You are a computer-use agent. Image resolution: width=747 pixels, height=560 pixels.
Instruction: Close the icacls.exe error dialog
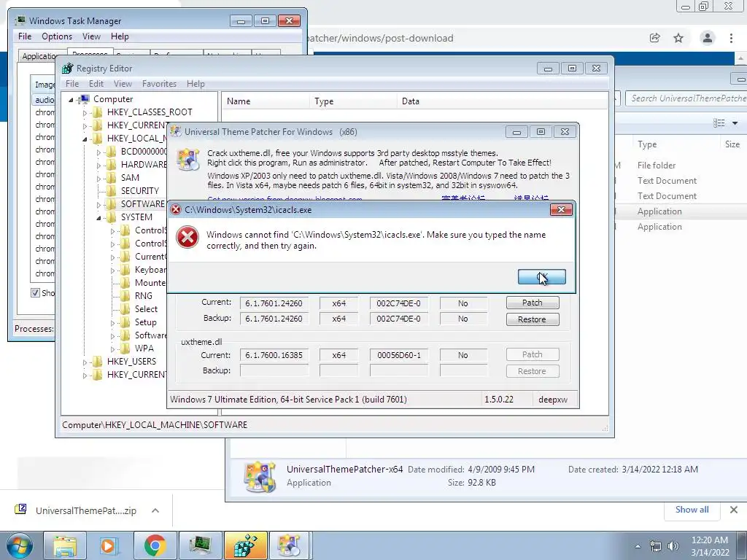pyautogui.click(x=561, y=209)
